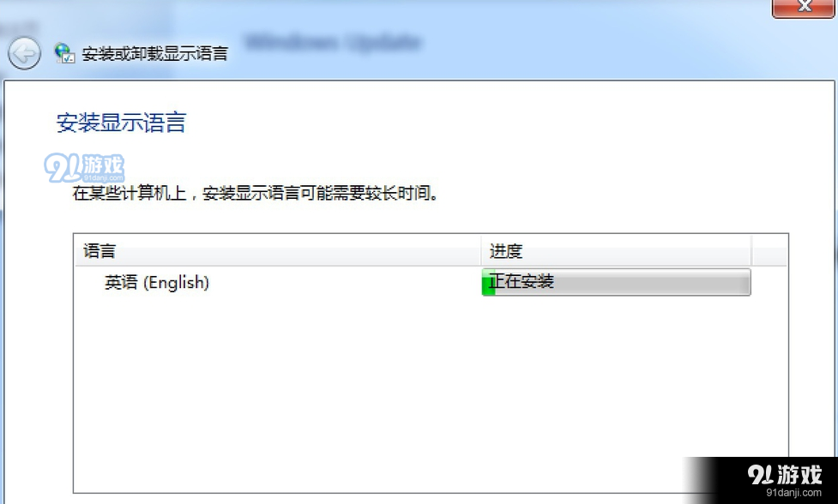Click the small 91danji.com text under the blue watermark
Viewport: 838px width, 504px height.
click(103, 178)
